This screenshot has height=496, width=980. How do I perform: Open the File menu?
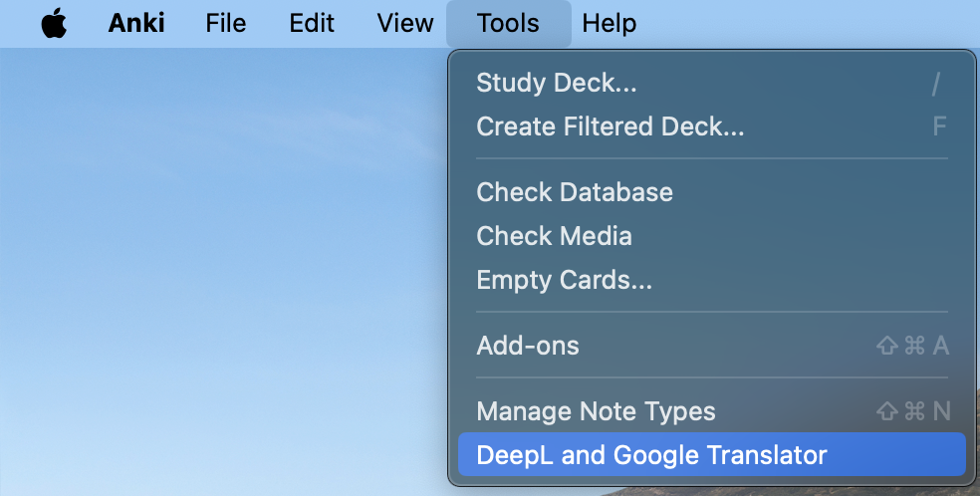tap(225, 24)
